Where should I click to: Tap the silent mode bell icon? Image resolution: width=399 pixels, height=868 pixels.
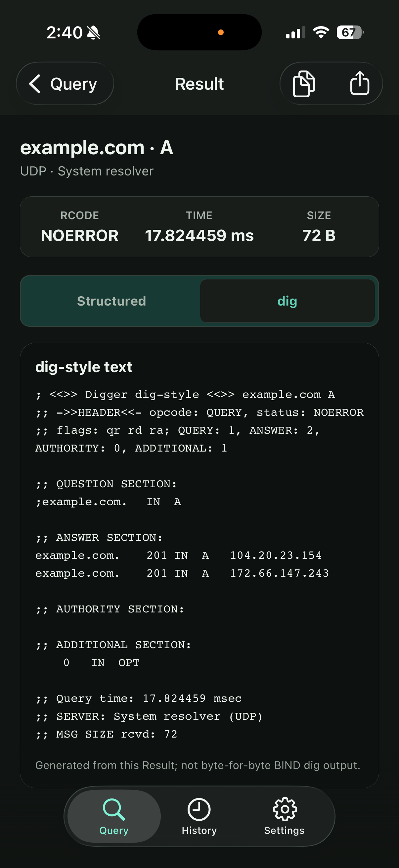[x=93, y=33]
